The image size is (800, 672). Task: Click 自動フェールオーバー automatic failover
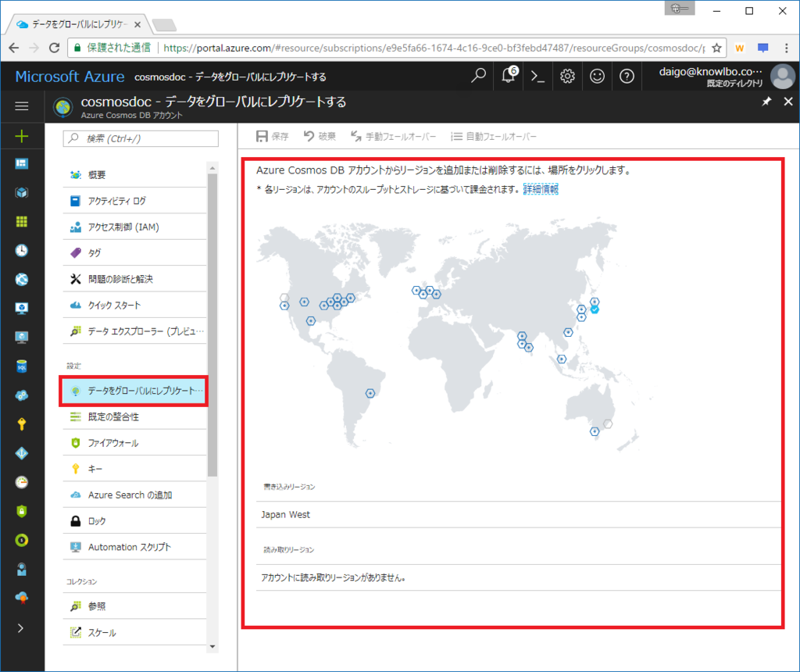494,136
